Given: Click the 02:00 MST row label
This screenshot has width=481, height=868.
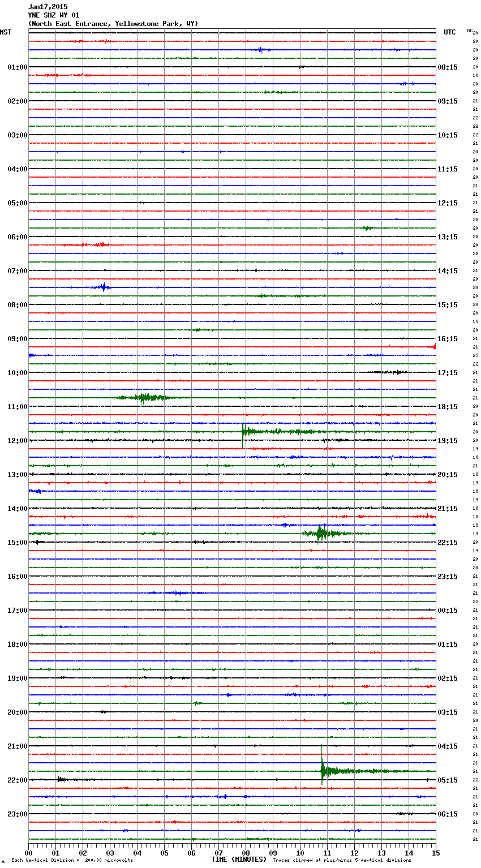Looking at the screenshot, I should point(17,101).
